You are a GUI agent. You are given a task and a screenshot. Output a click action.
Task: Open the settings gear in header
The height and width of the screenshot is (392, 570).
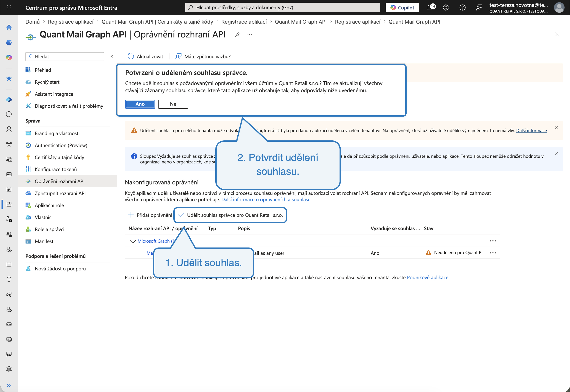click(x=446, y=7)
